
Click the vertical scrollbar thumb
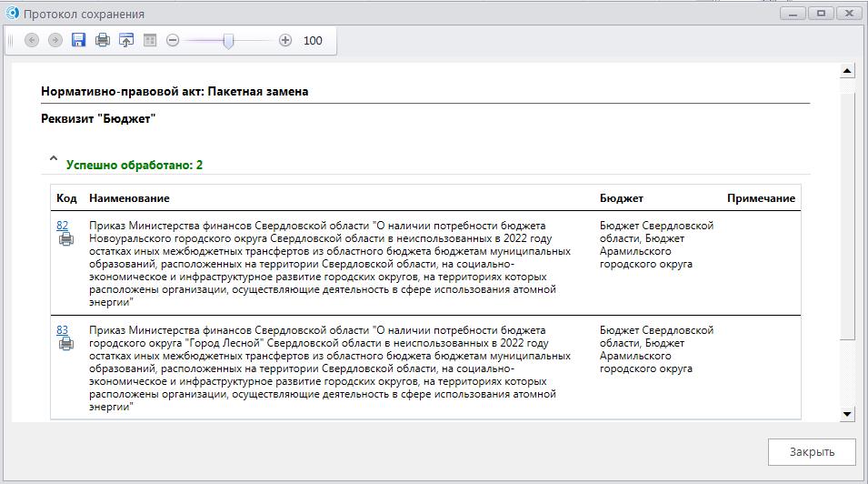847,217
